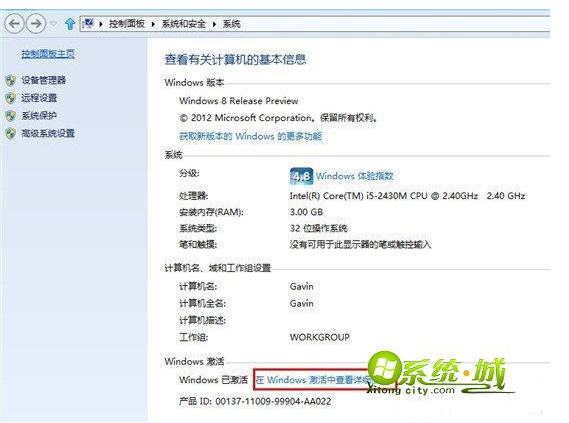
Task: Select 系统和安全 in the breadcrumb
Action: tap(184, 24)
